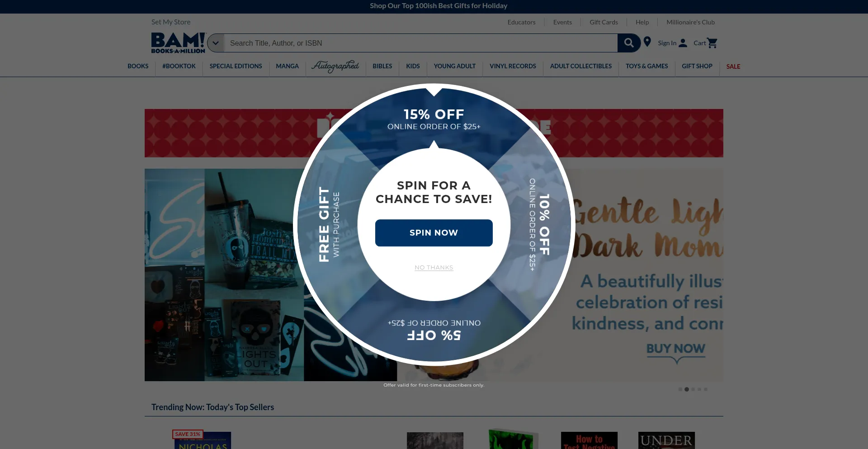The width and height of the screenshot is (868, 449).
Task: Click the Sign In person icon
Action: click(683, 43)
